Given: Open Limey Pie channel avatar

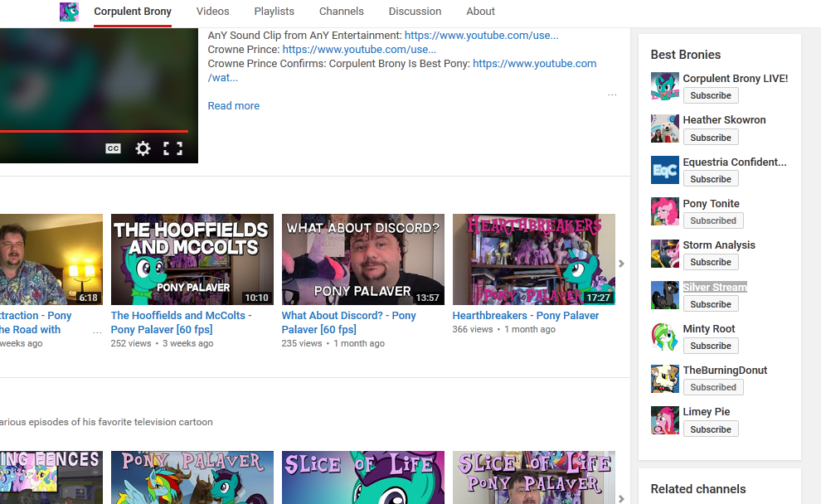Looking at the screenshot, I should coord(665,420).
